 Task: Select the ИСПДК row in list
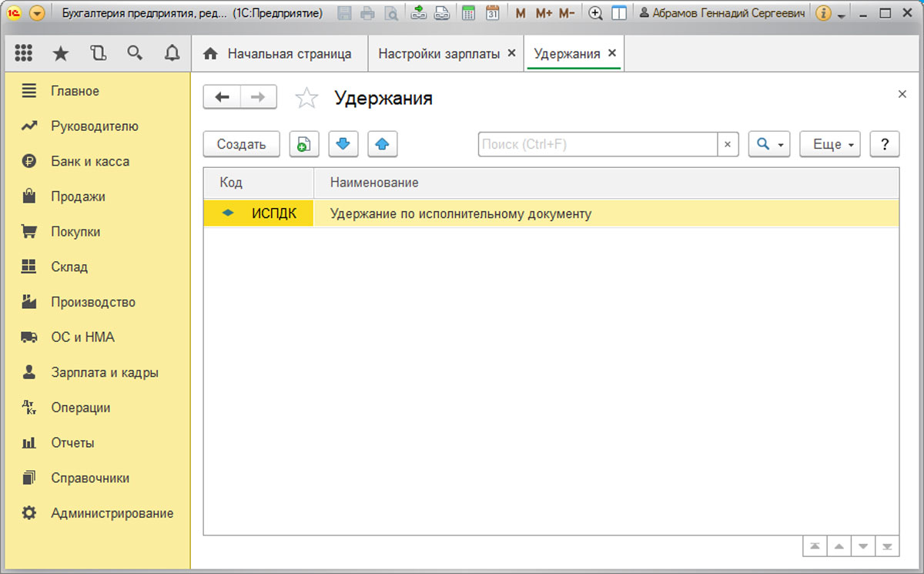pyautogui.click(x=551, y=213)
